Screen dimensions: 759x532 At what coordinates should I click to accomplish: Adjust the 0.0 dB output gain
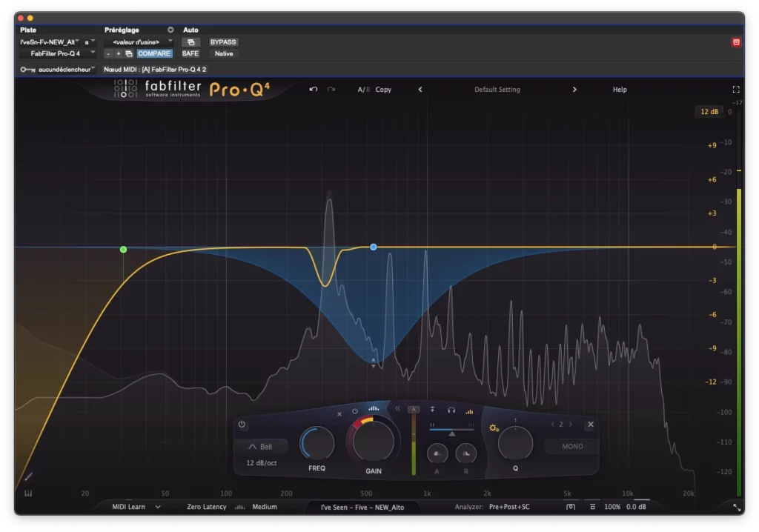tap(636, 507)
